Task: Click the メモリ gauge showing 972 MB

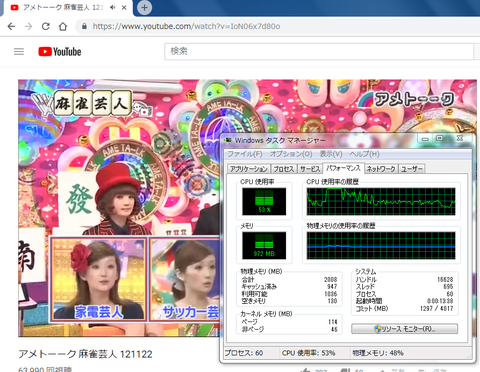Action: click(264, 246)
